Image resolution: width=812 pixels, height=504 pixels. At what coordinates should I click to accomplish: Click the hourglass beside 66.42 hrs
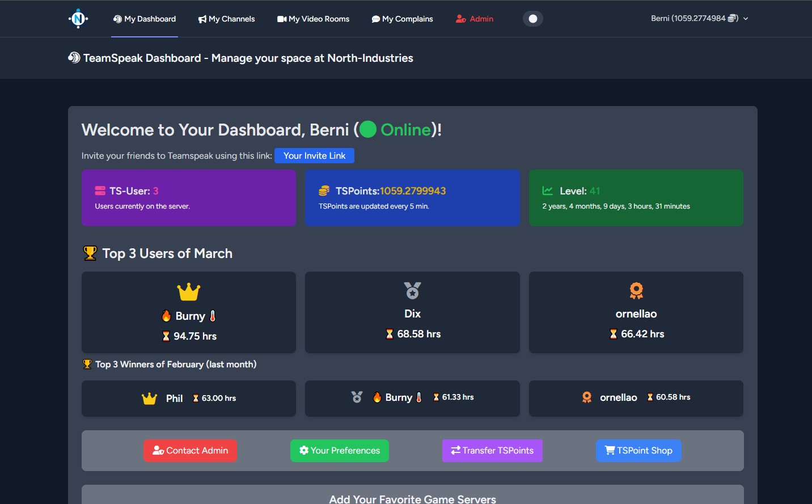[614, 334]
